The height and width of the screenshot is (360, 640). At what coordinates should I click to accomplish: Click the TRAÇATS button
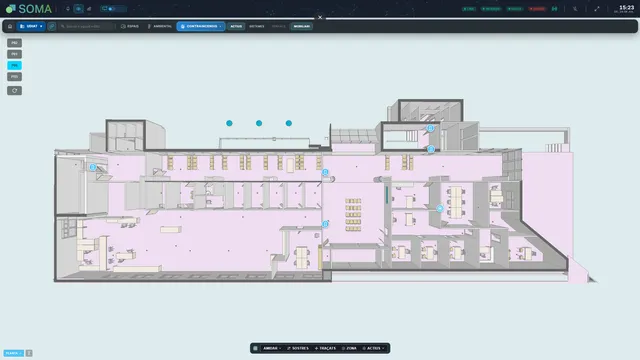325,348
